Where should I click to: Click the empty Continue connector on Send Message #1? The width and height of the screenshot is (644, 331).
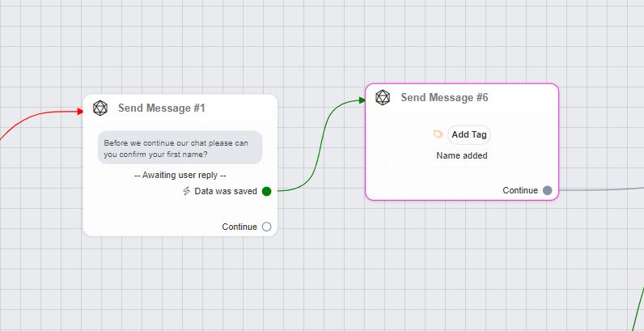point(266,227)
